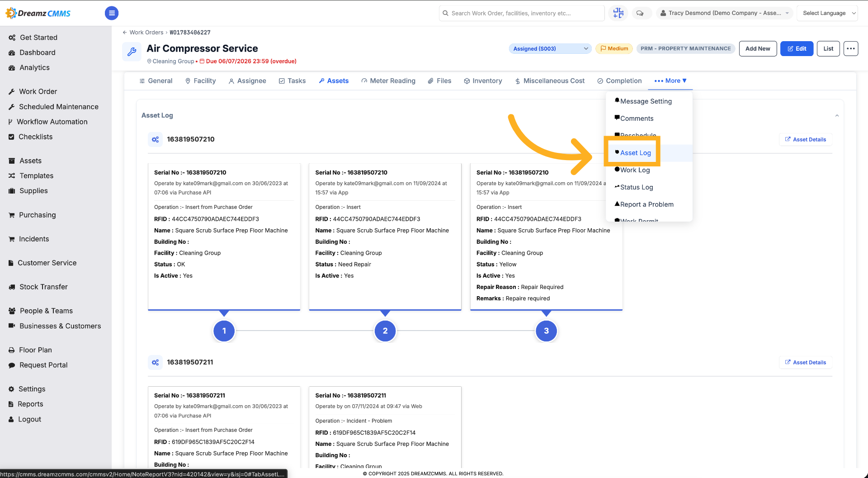Open the three-dots overflow button beside List
Screen dimensions: 868x478
(x=851, y=48)
